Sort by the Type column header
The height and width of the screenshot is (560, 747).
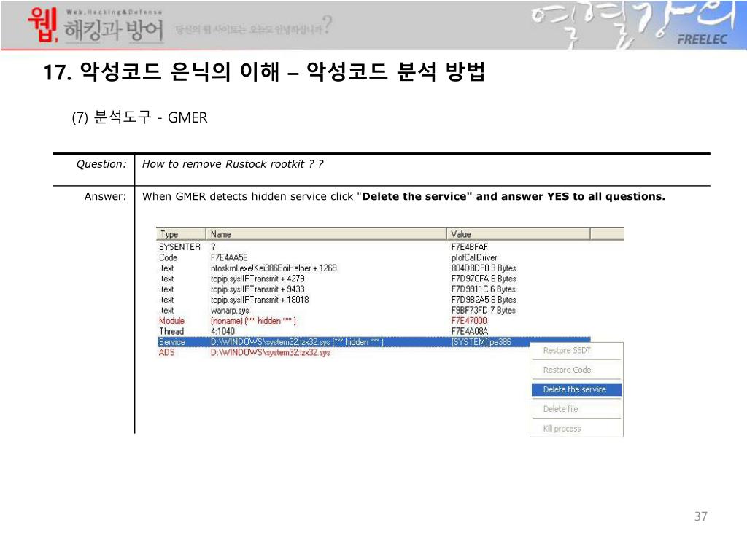click(181, 234)
